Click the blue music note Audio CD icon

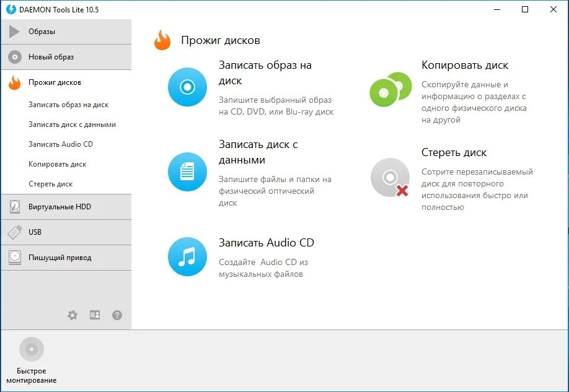pyautogui.click(x=187, y=256)
